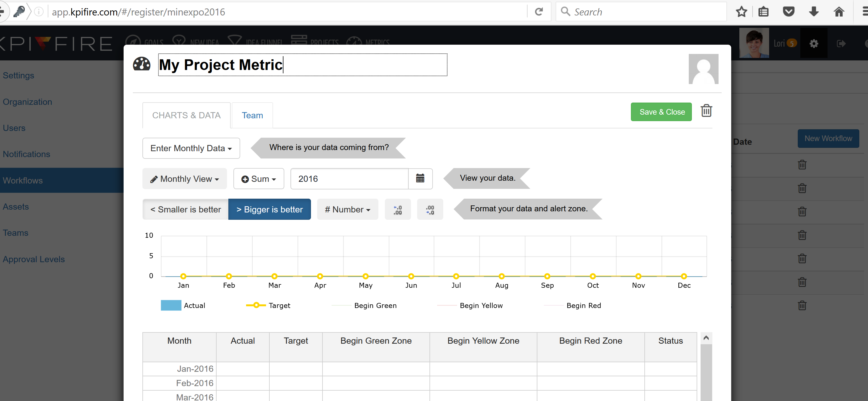Click the calendar icon beside 2016

coord(420,178)
